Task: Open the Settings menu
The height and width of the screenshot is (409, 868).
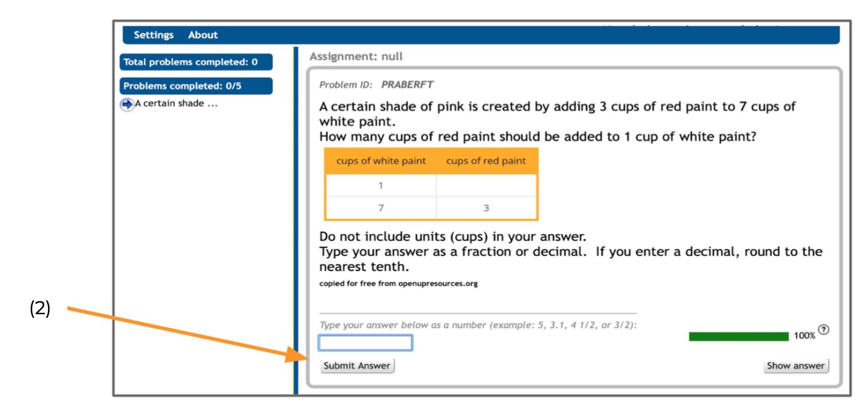Action: (153, 35)
